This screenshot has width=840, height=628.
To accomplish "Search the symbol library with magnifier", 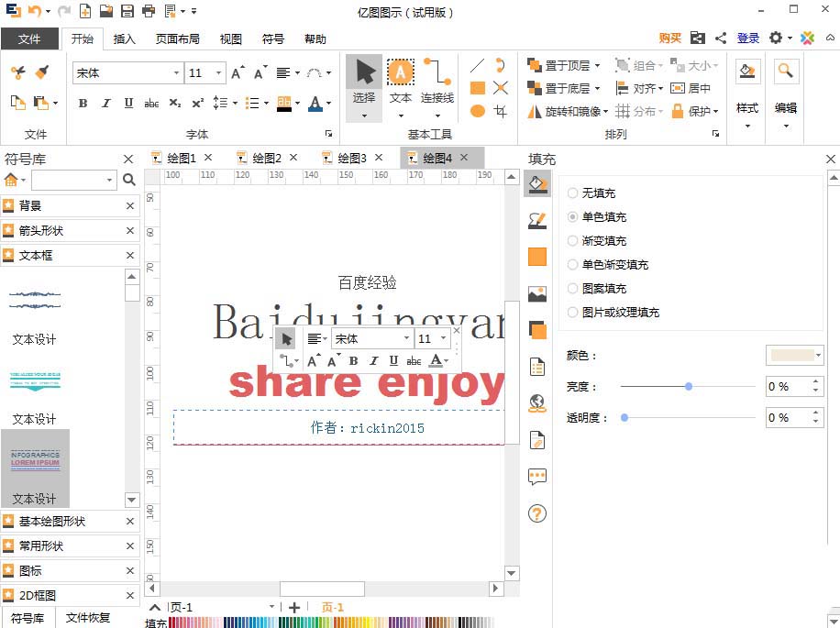I will [x=129, y=180].
